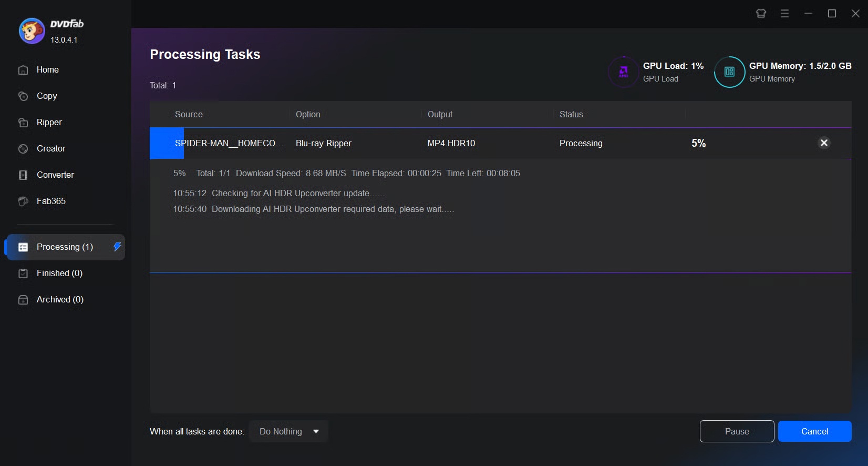Click the Ripper module icon
The height and width of the screenshot is (466, 868).
pos(23,123)
